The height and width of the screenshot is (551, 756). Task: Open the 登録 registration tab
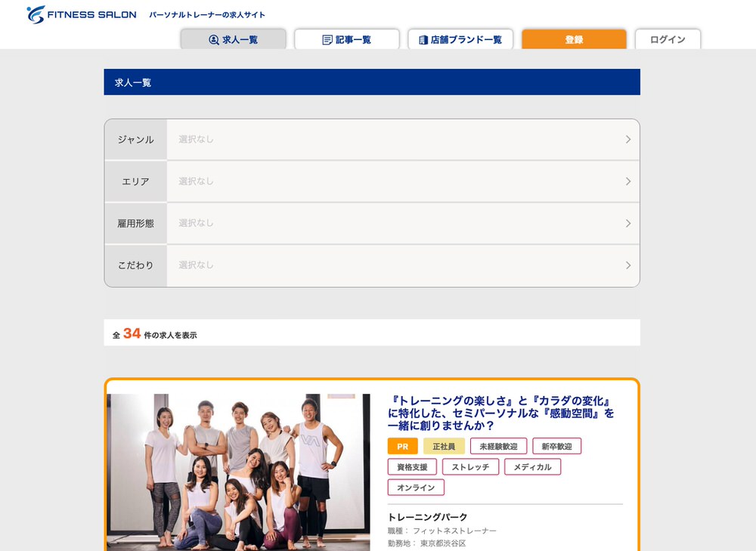point(574,40)
